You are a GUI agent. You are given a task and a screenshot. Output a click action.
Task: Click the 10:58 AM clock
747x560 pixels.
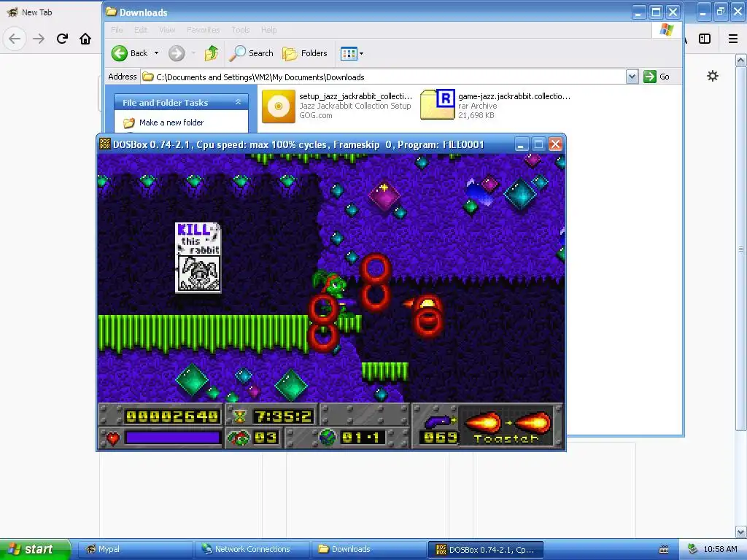720,549
